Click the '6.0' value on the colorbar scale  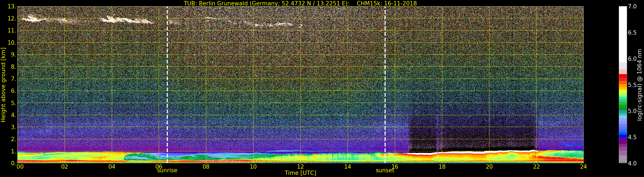[632, 59]
